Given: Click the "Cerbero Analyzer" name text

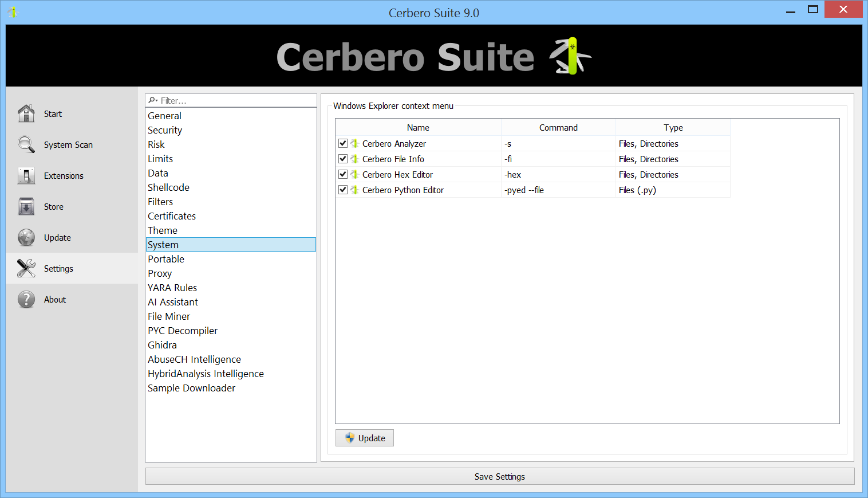Looking at the screenshot, I should click(x=394, y=143).
